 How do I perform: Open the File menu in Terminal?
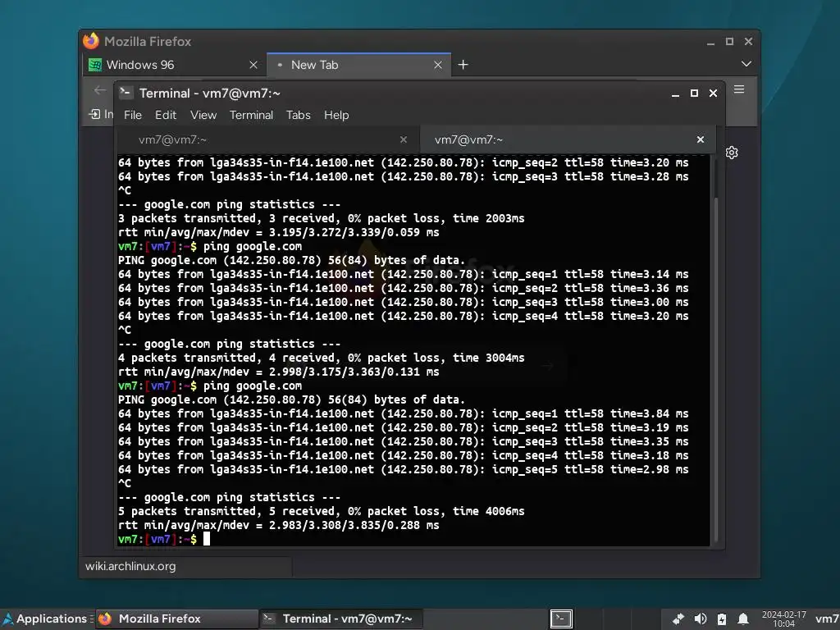click(x=132, y=115)
